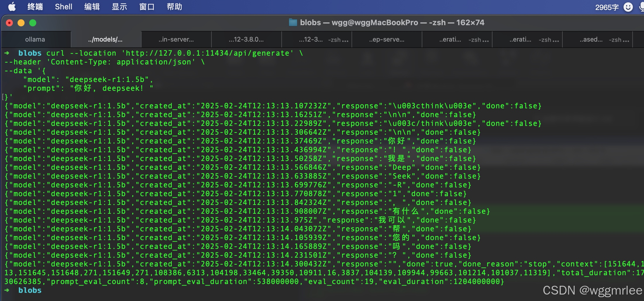This screenshot has width=644, height=301.
Task: Click timestamp 2025-02-24T12:13:13.436994Z
Action: coord(264,150)
